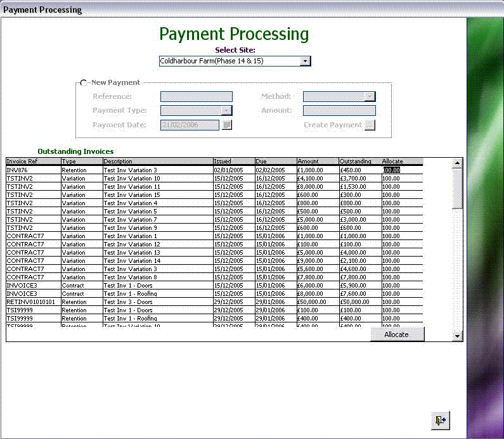Click the £7,600.00 outstanding value

point(353,294)
